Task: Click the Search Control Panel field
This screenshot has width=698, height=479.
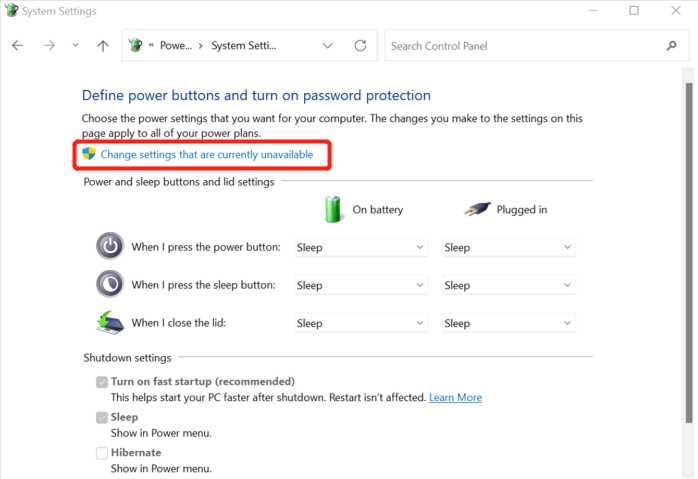Action: coord(520,46)
